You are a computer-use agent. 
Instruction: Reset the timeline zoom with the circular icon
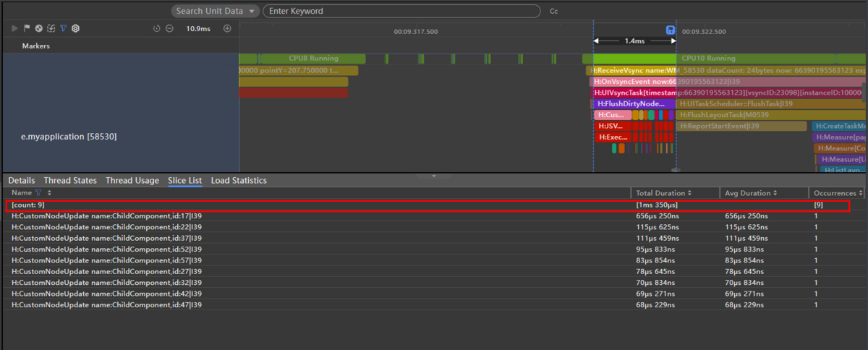157,28
